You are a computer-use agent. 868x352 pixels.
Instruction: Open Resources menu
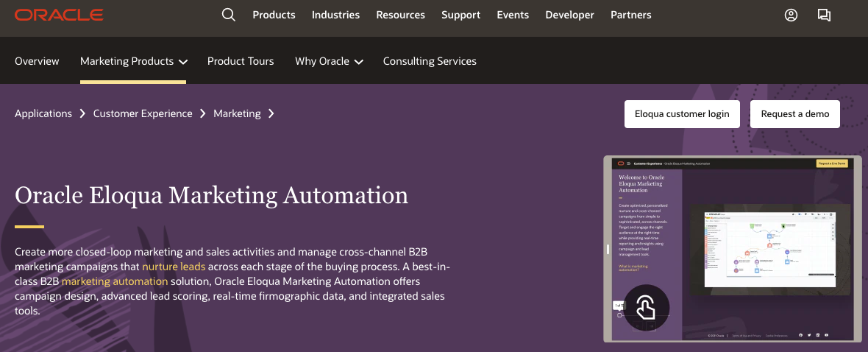[400, 15]
